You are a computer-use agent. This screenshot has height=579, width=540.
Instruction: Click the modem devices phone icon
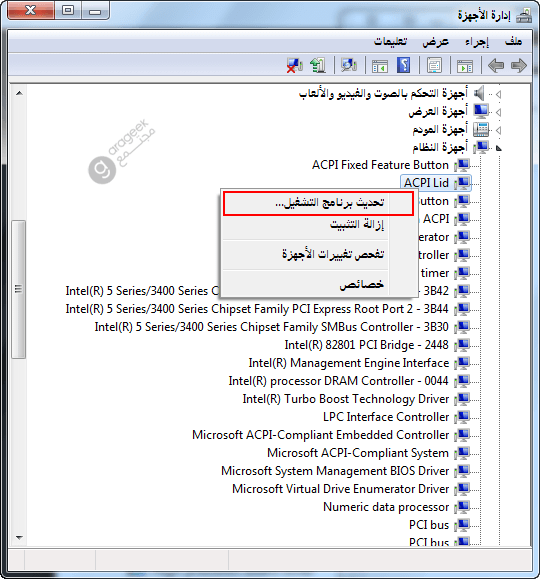[x=481, y=129]
